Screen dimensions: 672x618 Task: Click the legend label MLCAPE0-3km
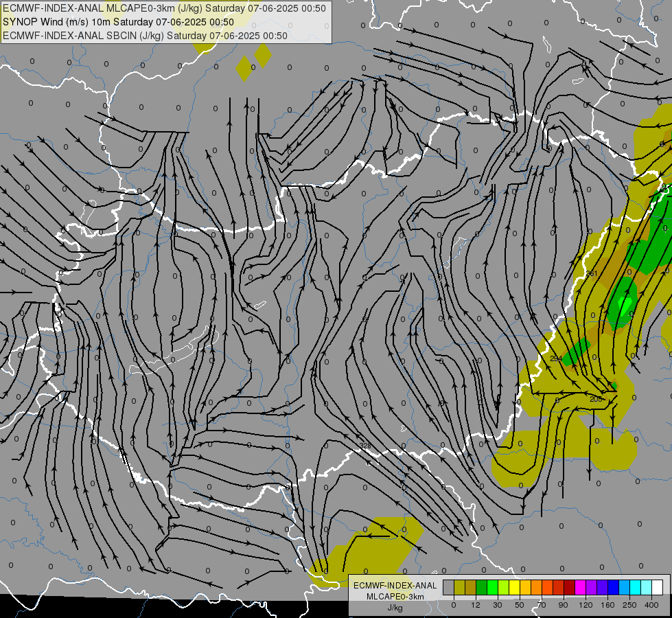point(395,597)
